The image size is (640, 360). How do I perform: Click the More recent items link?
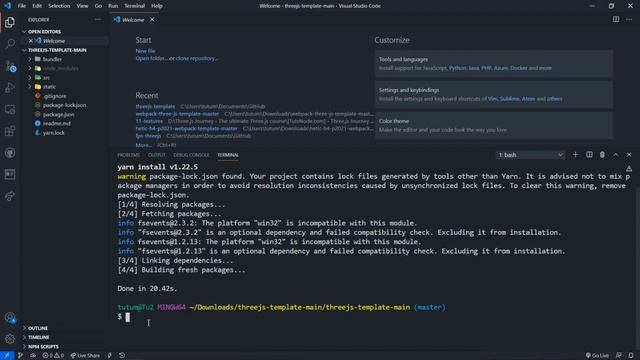pyautogui.click(x=143, y=145)
